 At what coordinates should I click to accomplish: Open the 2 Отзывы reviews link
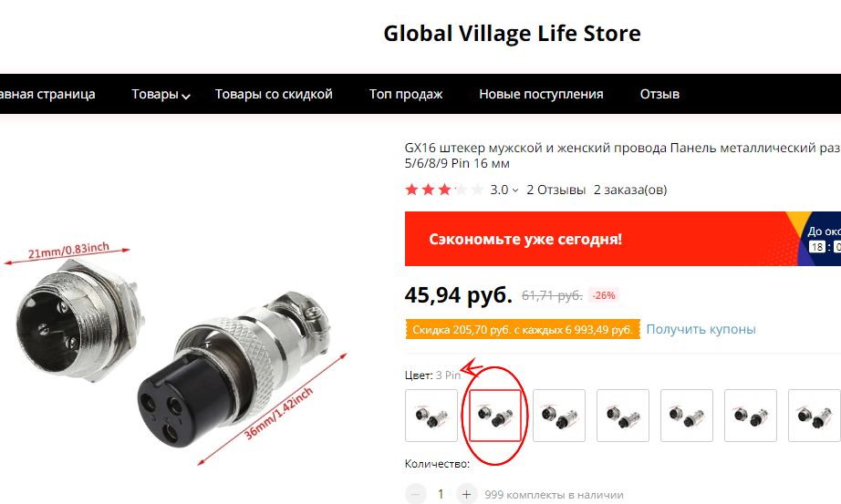(555, 190)
